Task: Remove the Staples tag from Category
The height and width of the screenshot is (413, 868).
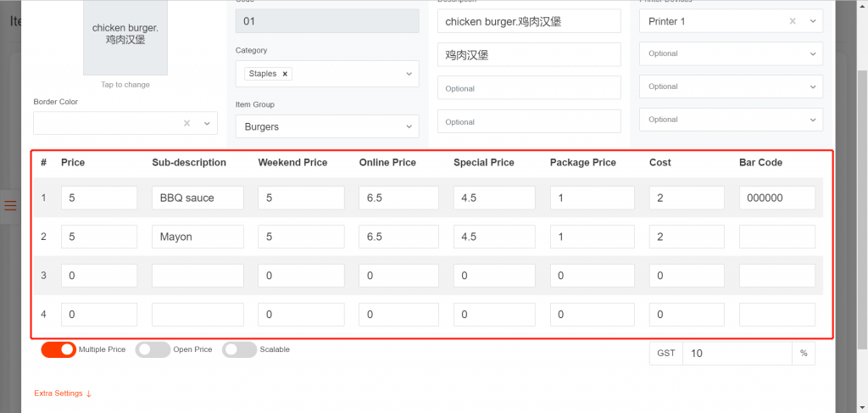Action: (x=285, y=74)
